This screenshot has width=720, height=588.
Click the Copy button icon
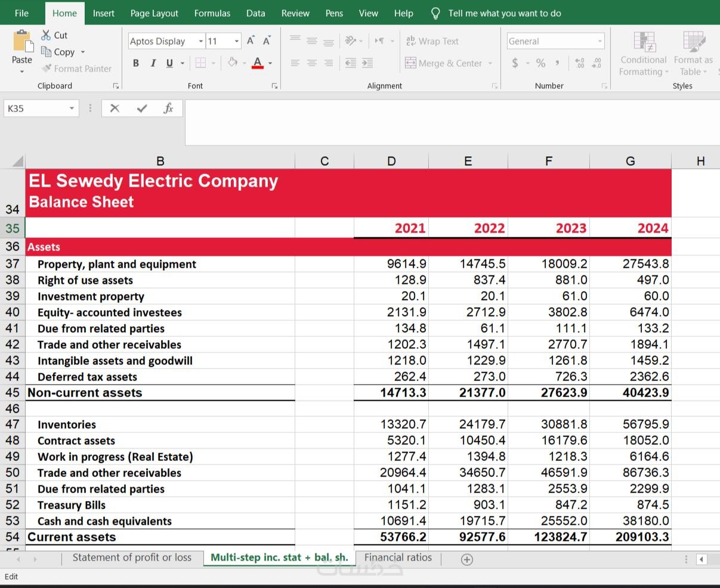(46, 52)
